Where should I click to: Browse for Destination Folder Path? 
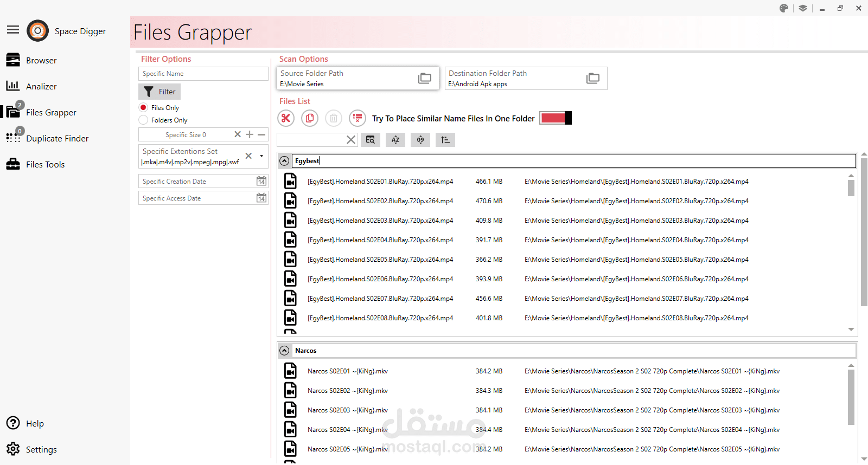[x=593, y=78]
